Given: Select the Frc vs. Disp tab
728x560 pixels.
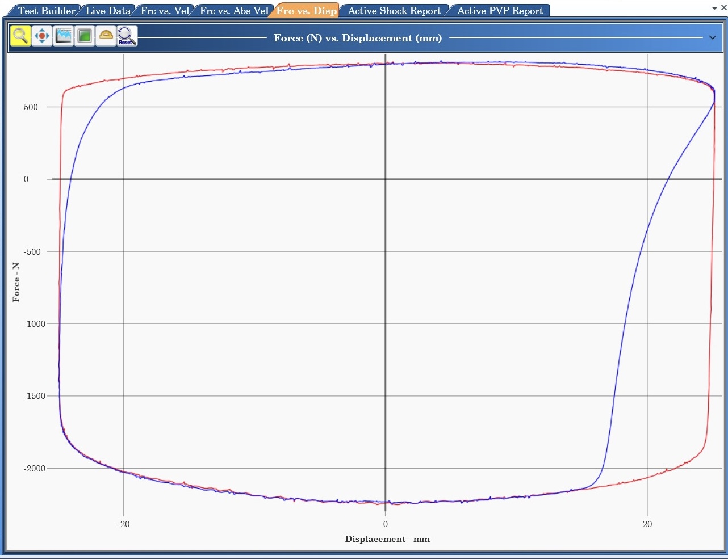Looking at the screenshot, I should 307,11.
